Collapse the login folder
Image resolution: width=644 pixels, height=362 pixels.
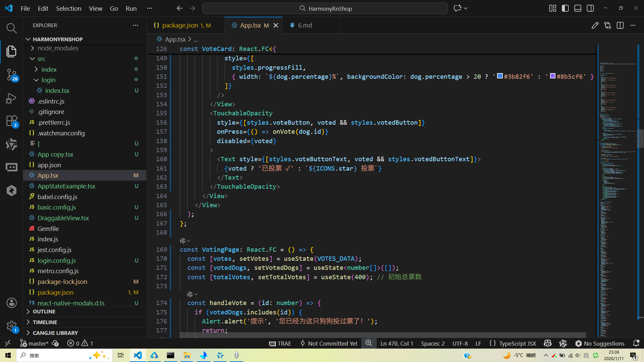[48, 80]
